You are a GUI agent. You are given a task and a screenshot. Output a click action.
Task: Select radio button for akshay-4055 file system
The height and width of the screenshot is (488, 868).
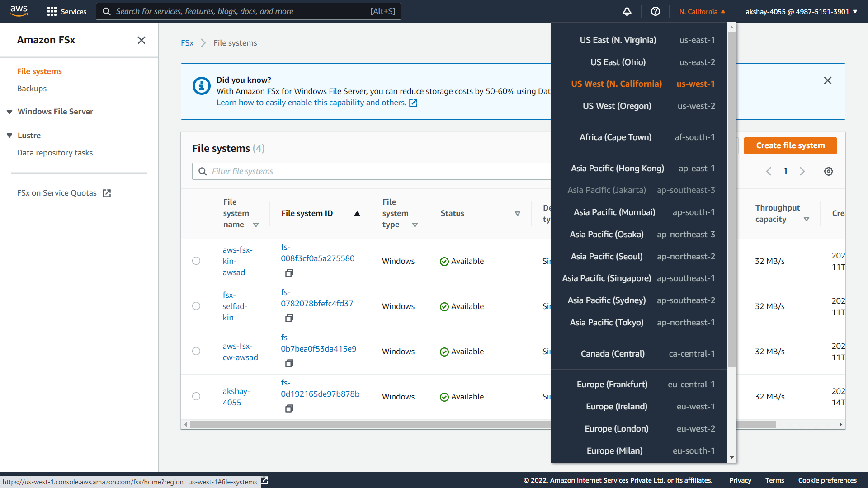click(196, 397)
